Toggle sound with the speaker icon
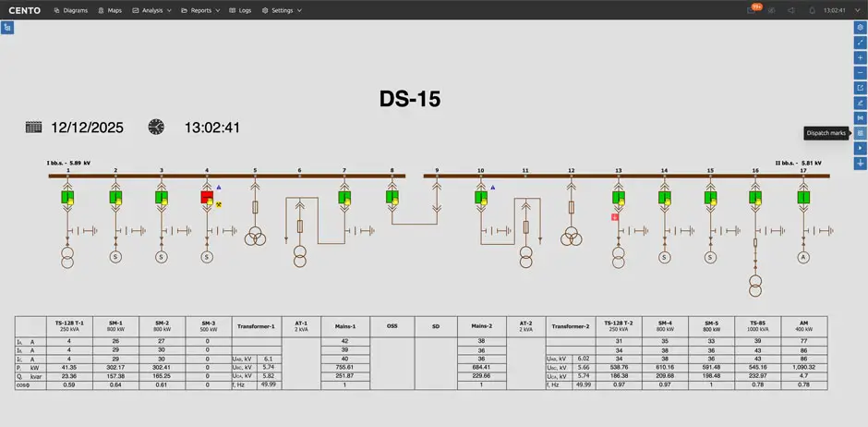Screen dimensions: 868x427 [x=791, y=10]
